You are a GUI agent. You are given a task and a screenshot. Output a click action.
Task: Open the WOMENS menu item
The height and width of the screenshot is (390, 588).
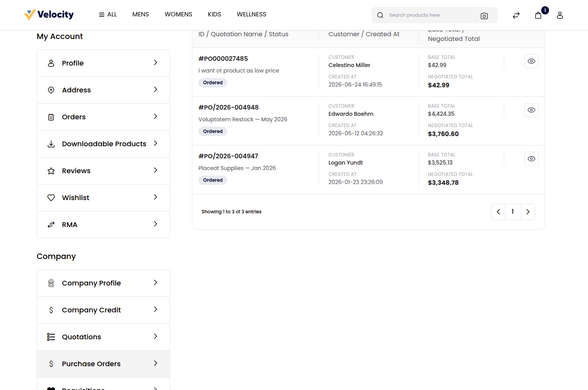click(178, 14)
